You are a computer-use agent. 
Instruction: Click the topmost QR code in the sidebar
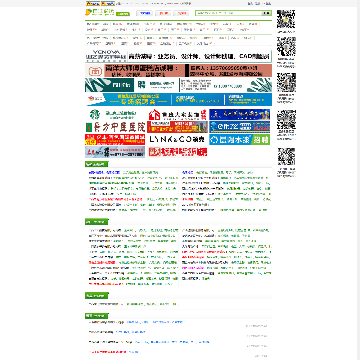(286, 19)
